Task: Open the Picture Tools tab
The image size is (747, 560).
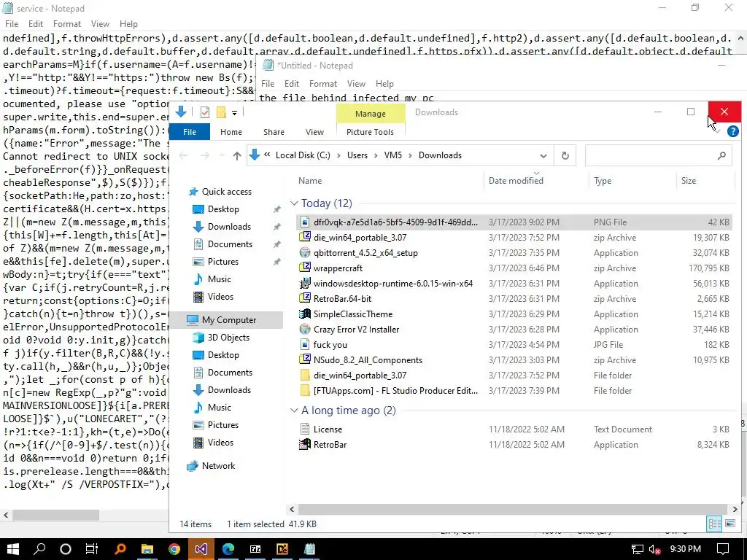Action: [x=370, y=132]
